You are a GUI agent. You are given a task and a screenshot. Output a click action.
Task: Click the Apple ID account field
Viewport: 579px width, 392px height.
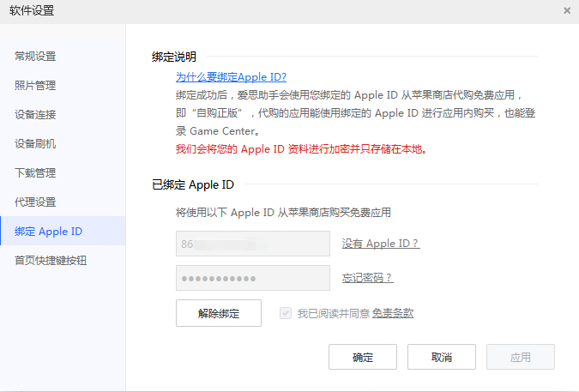pos(252,244)
